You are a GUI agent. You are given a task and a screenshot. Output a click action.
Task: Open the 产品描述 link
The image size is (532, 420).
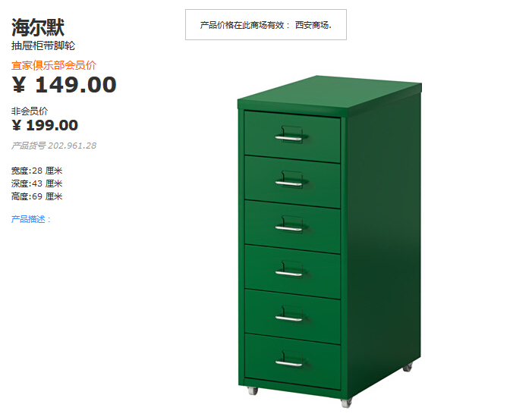tap(31, 219)
